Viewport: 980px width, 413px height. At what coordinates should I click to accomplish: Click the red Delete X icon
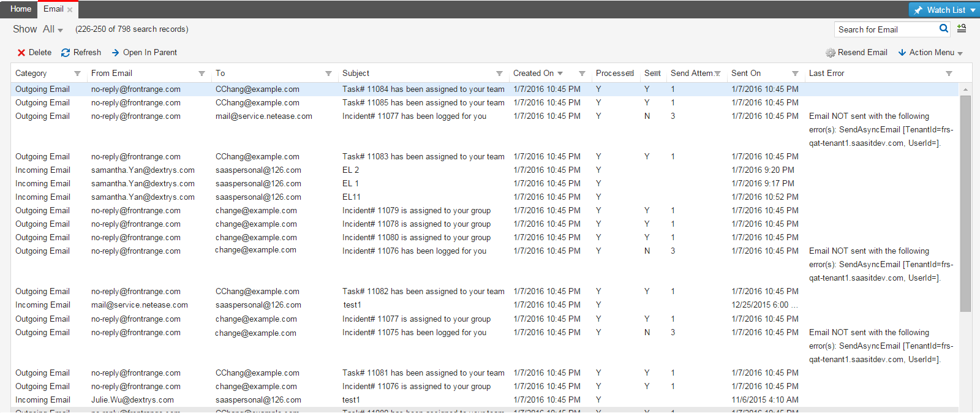[21, 53]
